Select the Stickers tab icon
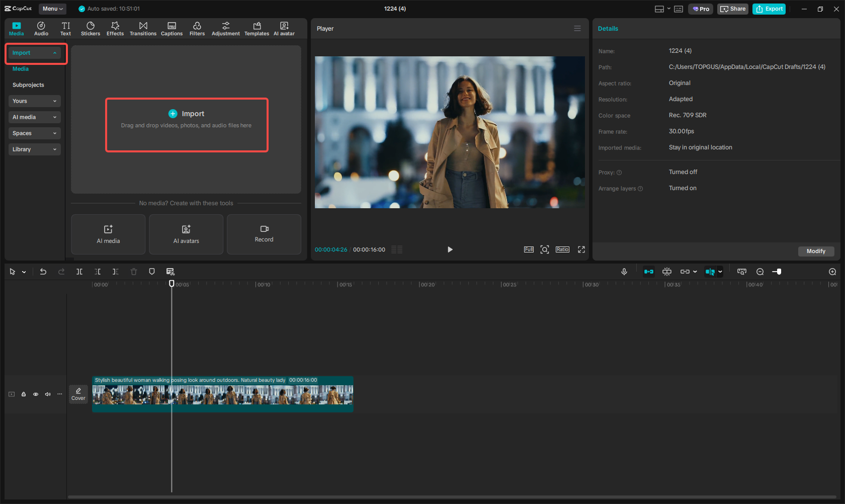The width and height of the screenshot is (845, 504). pos(91,28)
